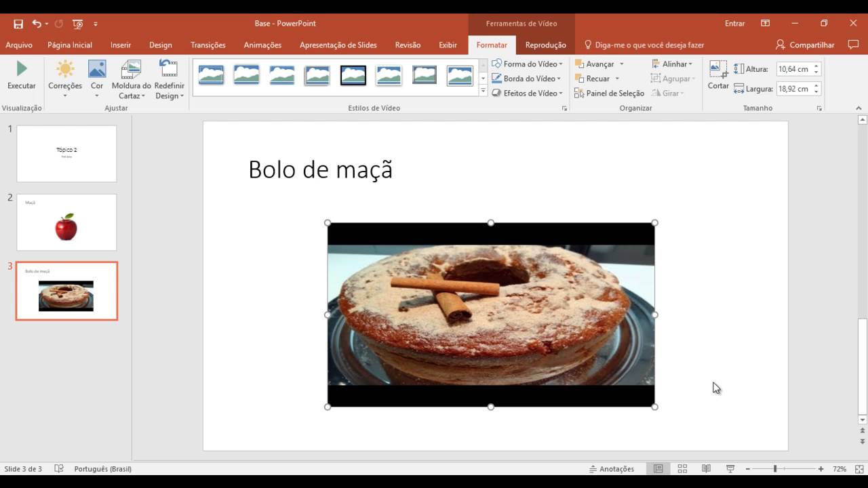Click the Compartilhar share button
Image resolution: width=868 pixels, height=488 pixels.
pyautogui.click(x=805, y=45)
